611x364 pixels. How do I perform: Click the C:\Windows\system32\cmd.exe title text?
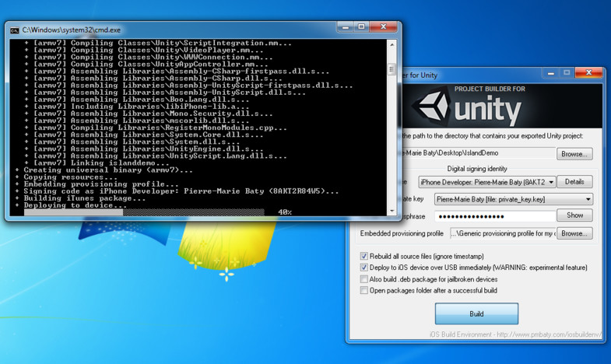click(72, 30)
